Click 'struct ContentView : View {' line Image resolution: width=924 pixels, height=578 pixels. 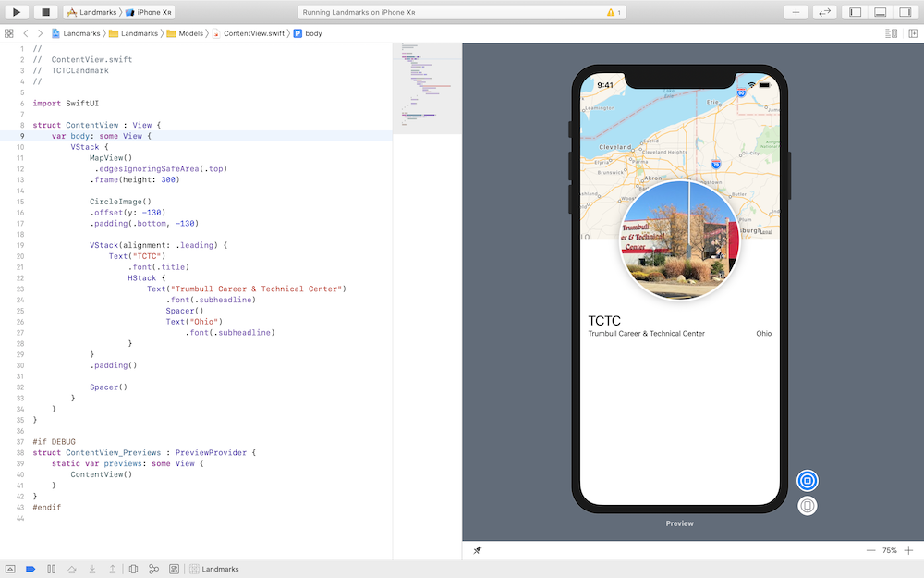coord(97,125)
